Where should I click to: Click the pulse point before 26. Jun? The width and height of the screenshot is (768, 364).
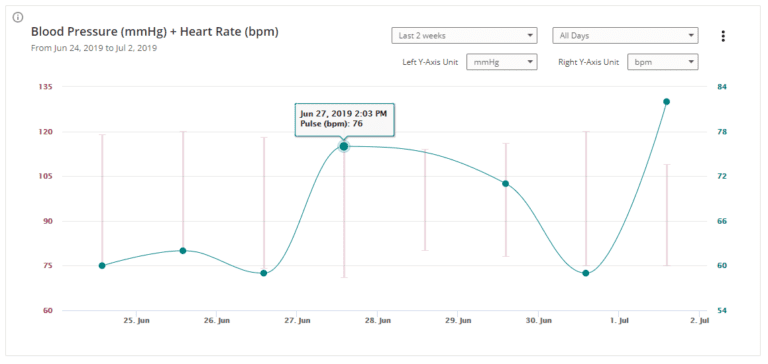pos(183,251)
